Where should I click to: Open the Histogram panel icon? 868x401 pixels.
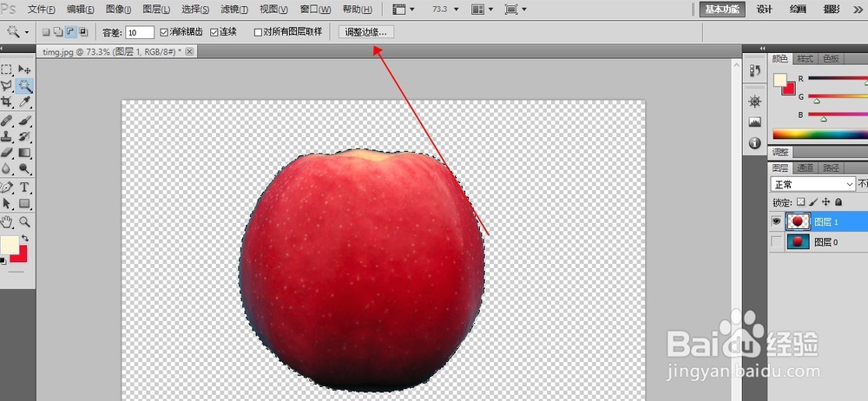coord(754,122)
